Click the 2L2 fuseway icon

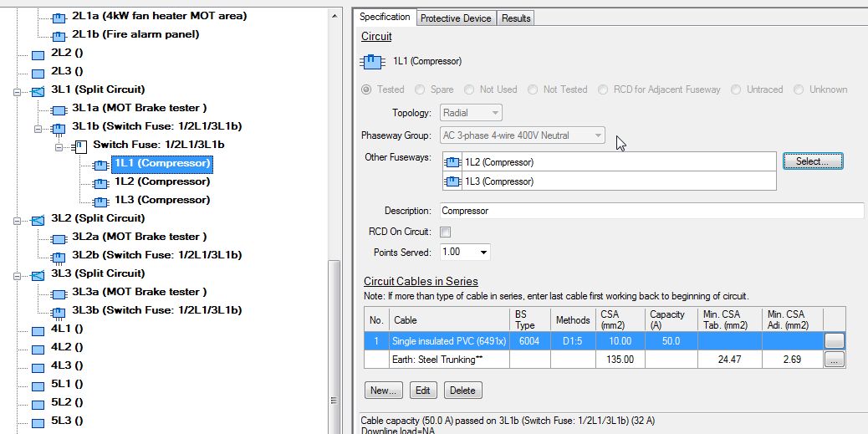pos(38,55)
